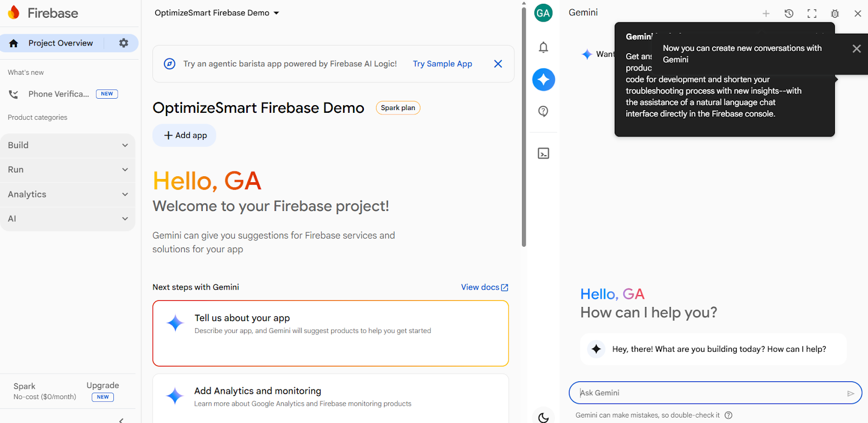Expand the Build category

[x=68, y=145]
